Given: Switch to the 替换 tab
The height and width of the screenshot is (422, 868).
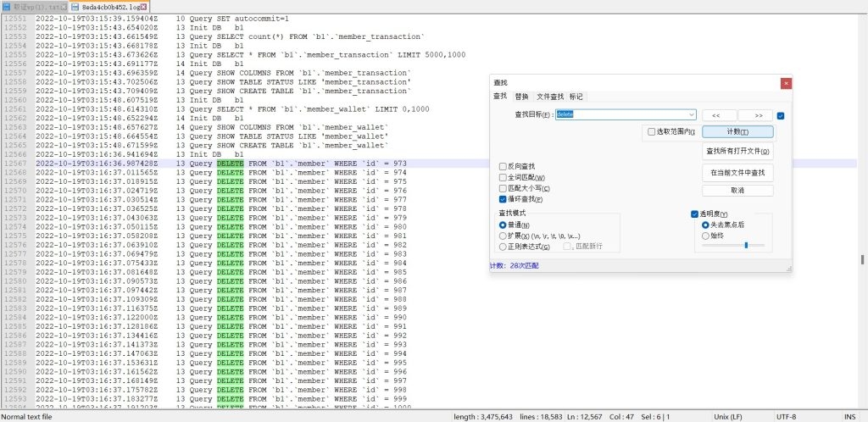Looking at the screenshot, I should (x=521, y=97).
